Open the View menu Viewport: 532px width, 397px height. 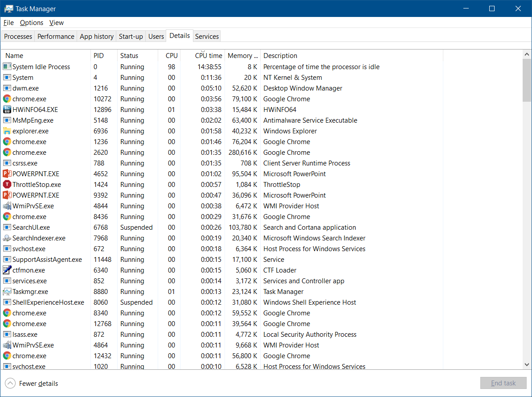click(56, 23)
